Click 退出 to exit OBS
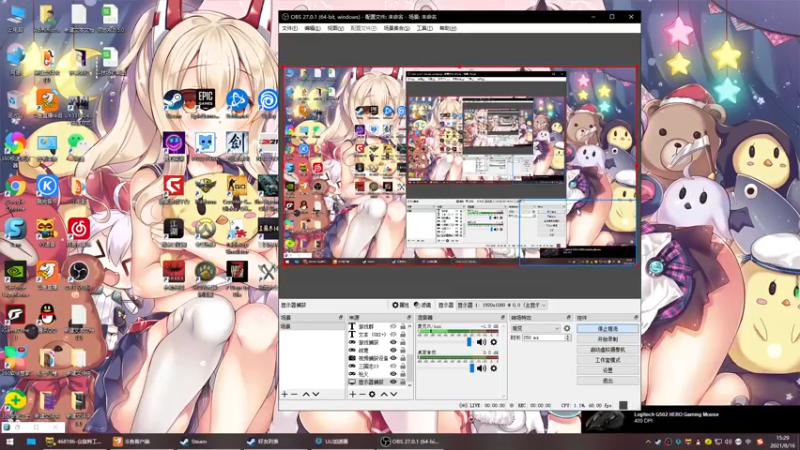Viewport: 800px width, 450px height. [x=608, y=381]
